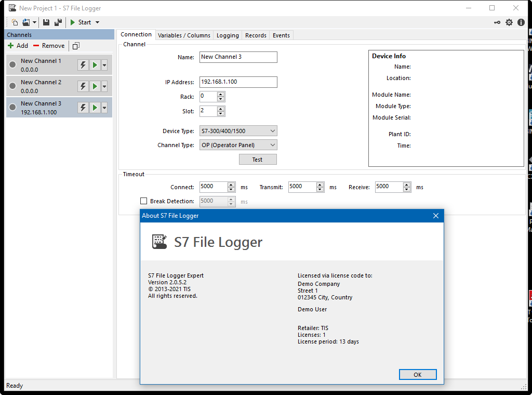Screen dimensions: 532x395
Task: Start New Channel 3 with play icon
Action: 95,108
